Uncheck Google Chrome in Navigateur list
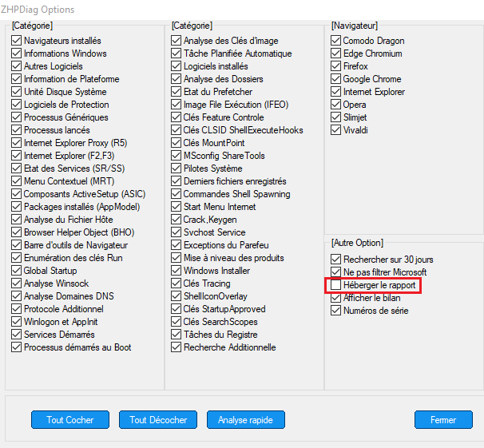 [x=336, y=79]
